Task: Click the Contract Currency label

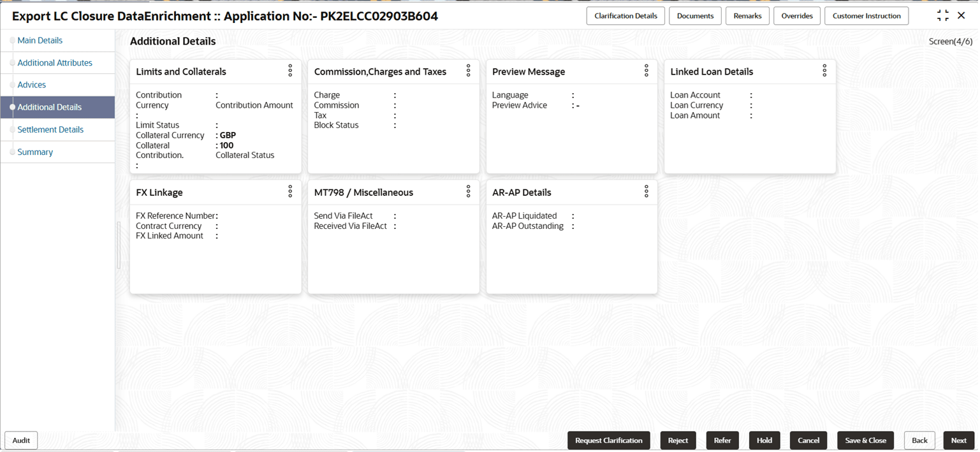Action: point(168,226)
